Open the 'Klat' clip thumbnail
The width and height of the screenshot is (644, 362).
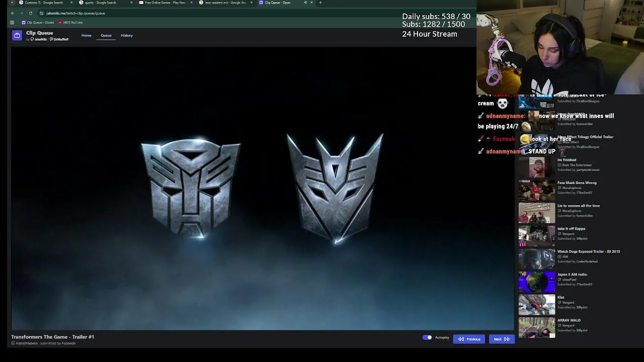click(x=537, y=305)
